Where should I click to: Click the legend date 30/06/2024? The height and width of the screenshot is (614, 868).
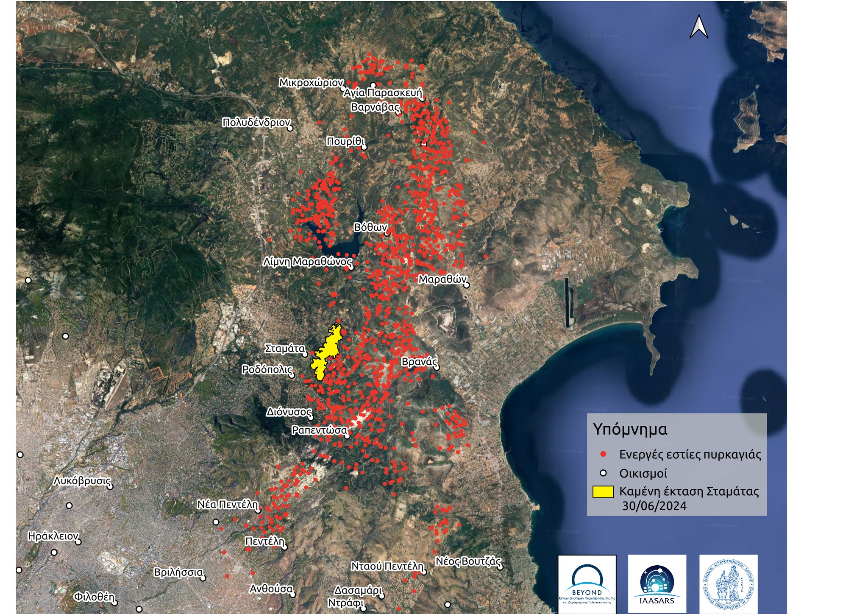[654, 506]
